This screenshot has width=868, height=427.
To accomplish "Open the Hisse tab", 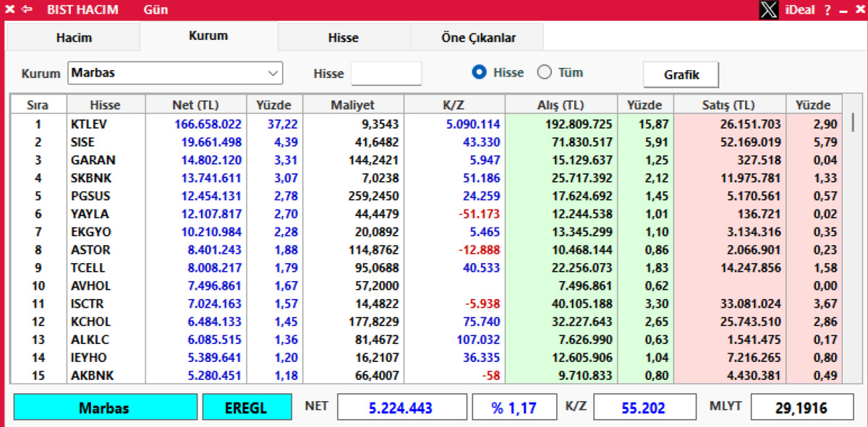I will [x=344, y=38].
